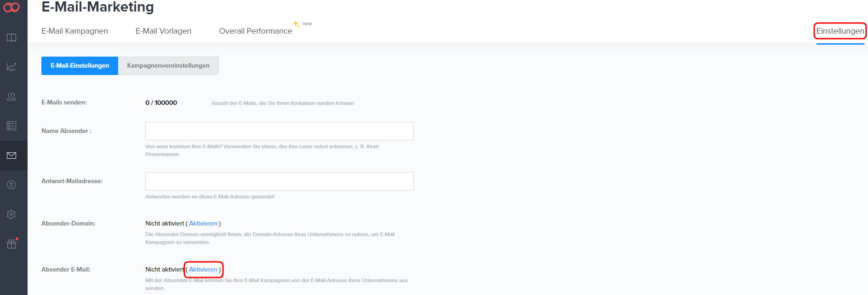This screenshot has height=295, width=868.
Task: Switch to Kampagnenvoreinstellungen section
Action: (168, 66)
